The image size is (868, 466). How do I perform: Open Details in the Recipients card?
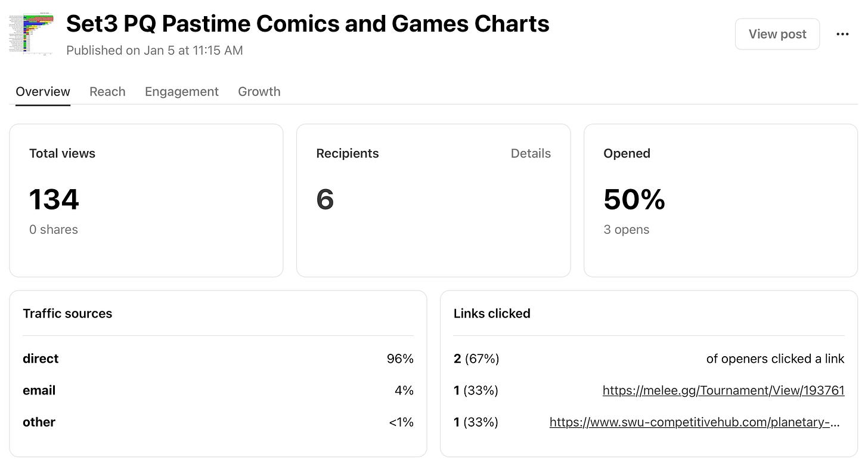pyautogui.click(x=531, y=153)
